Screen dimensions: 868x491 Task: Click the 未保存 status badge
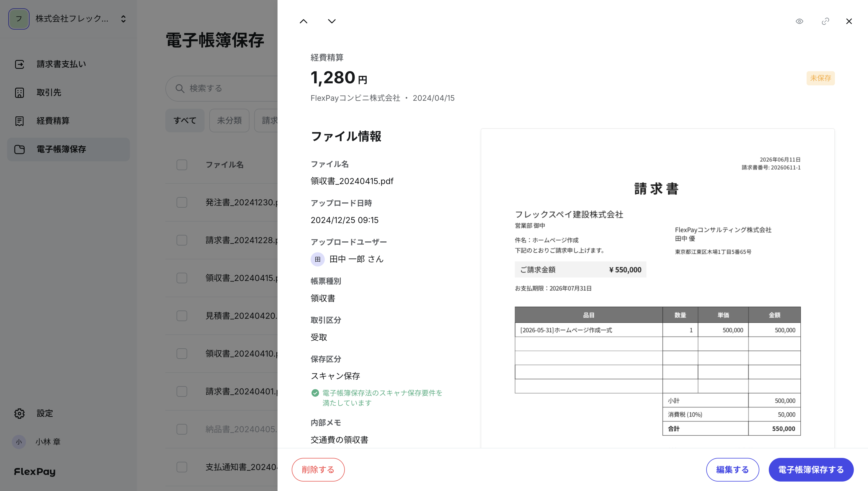(x=820, y=78)
